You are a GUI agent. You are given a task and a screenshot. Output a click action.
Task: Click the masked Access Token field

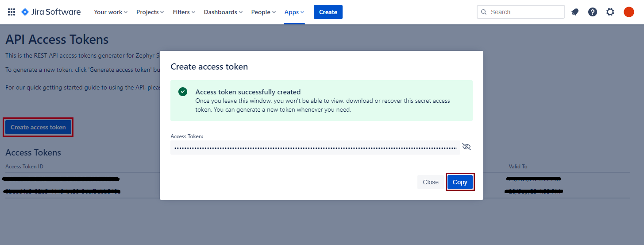(315, 148)
